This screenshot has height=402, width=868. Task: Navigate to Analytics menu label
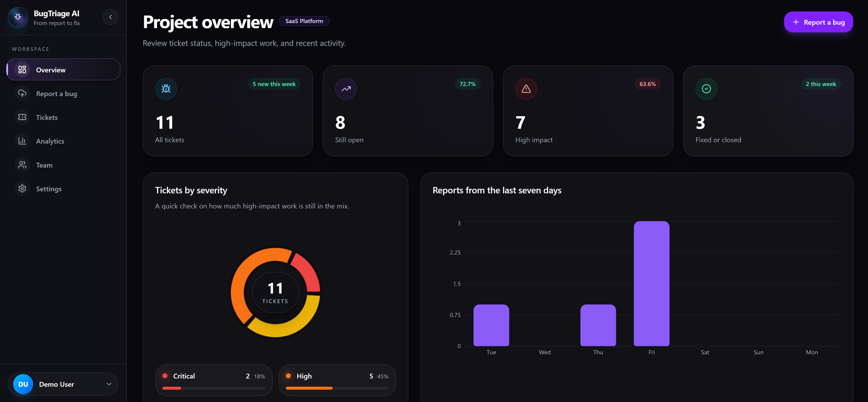click(50, 141)
